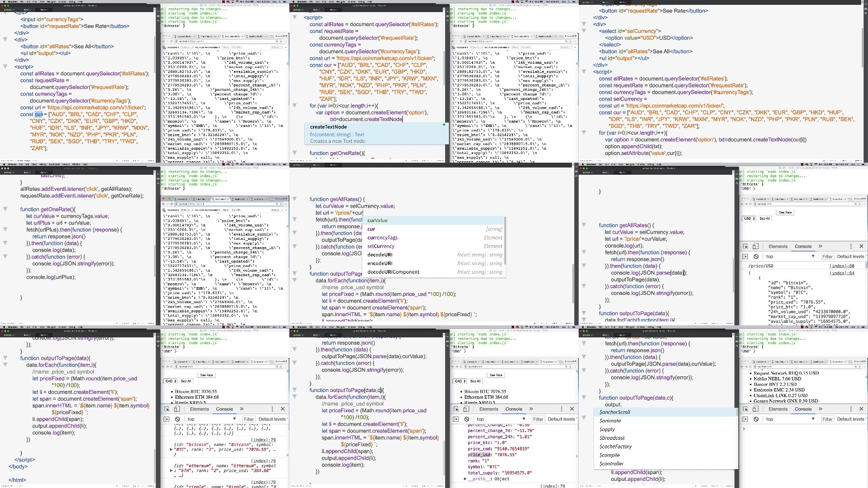The width and height of the screenshot is (868, 488).
Task: Switch to Elements tab above percent_change_7d output
Action: (488, 409)
